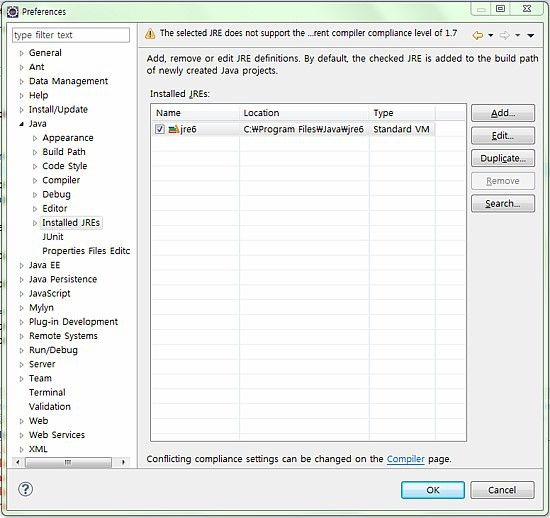Open the Forward history dropdown arrow

517,35
